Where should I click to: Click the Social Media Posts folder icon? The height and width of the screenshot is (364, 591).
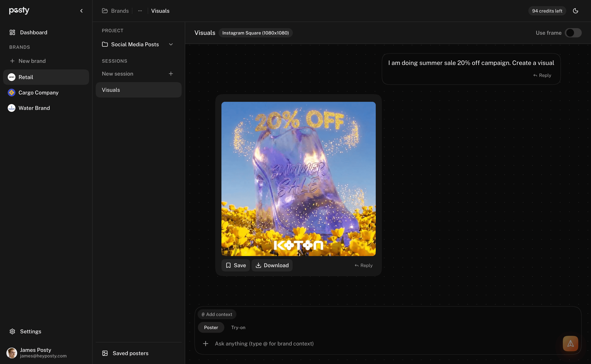click(x=105, y=44)
